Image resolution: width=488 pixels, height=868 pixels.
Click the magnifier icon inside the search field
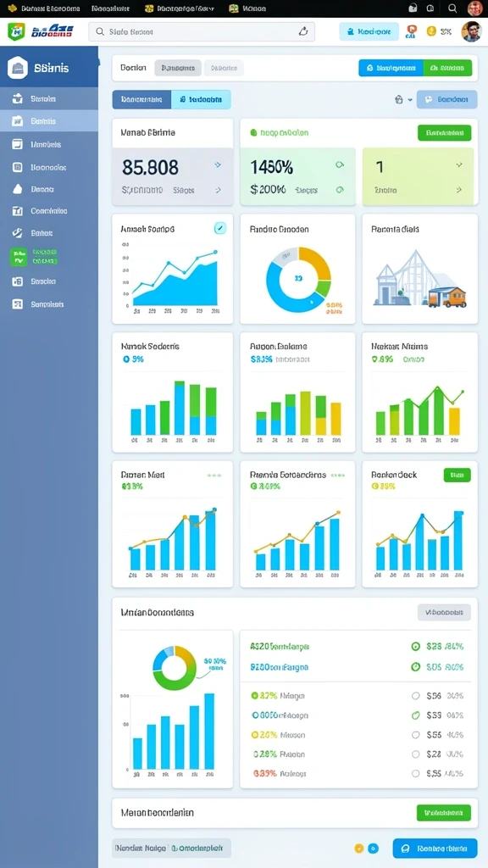100,31
